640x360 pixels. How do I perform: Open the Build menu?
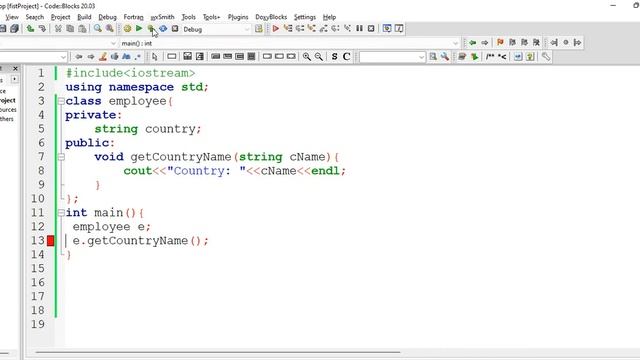[x=84, y=17]
